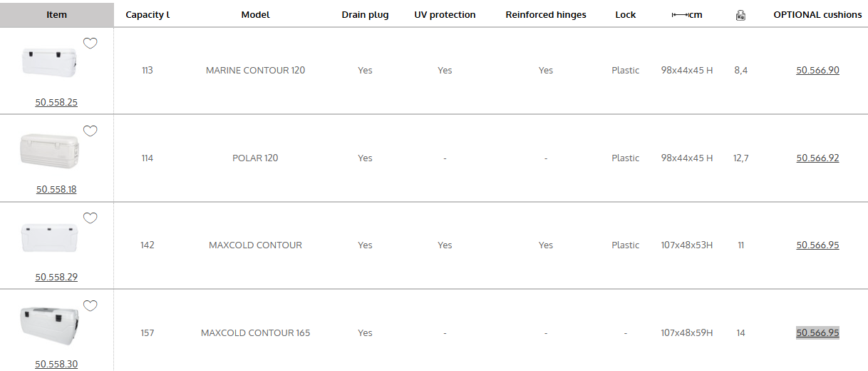Click highlighted cushion link in Maxcold 165 row
This screenshot has width=868, height=371.
tap(817, 332)
